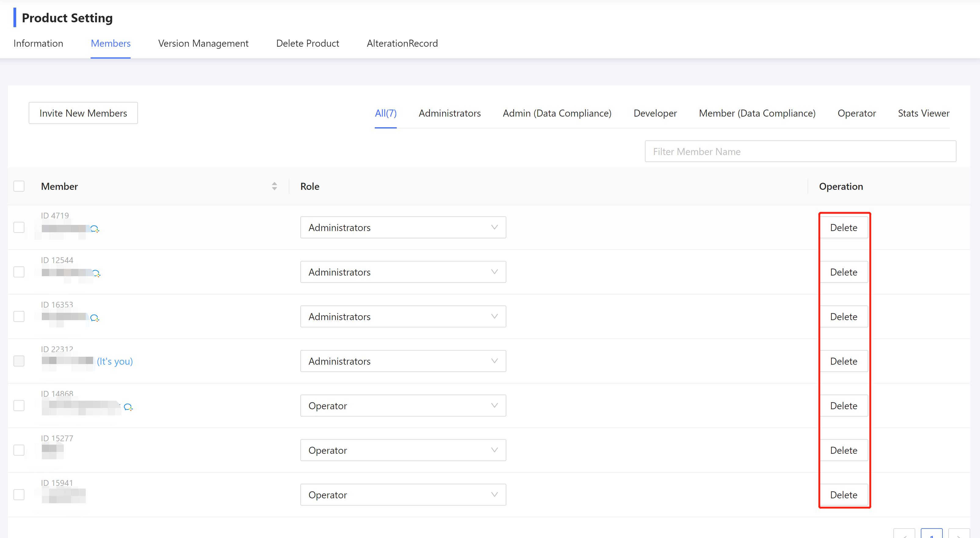Screen dimensions: 980x538
Task: Open the AlterationRecord tab
Action: pyautogui.click(x=402, y=43)
